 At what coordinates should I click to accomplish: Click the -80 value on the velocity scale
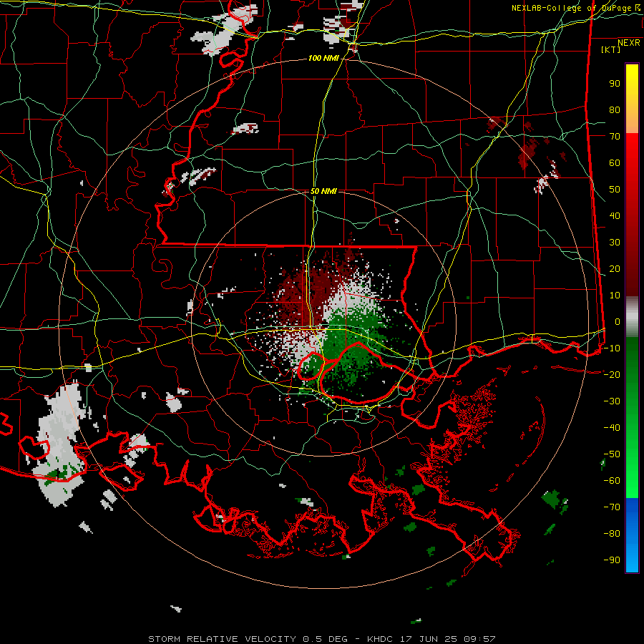612,534
